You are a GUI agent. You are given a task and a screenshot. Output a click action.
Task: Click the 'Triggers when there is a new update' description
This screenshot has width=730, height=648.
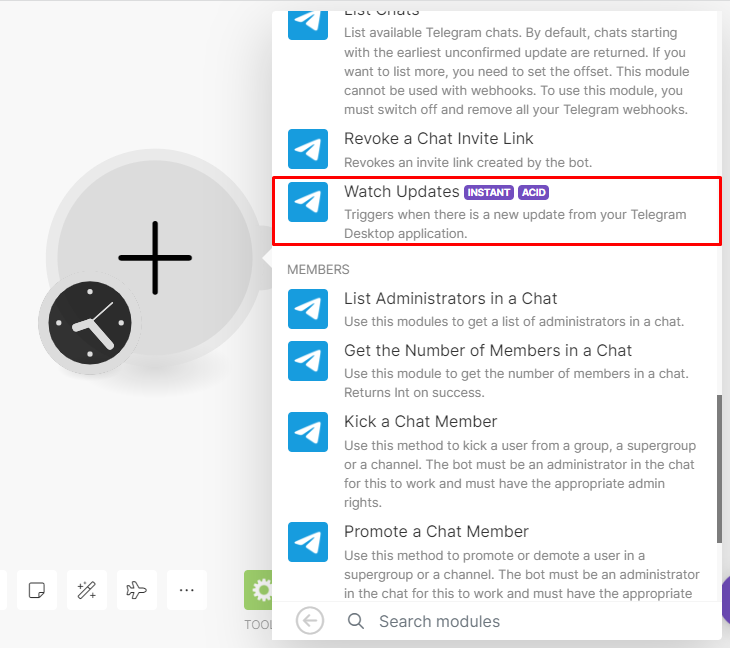click(515, 224)
